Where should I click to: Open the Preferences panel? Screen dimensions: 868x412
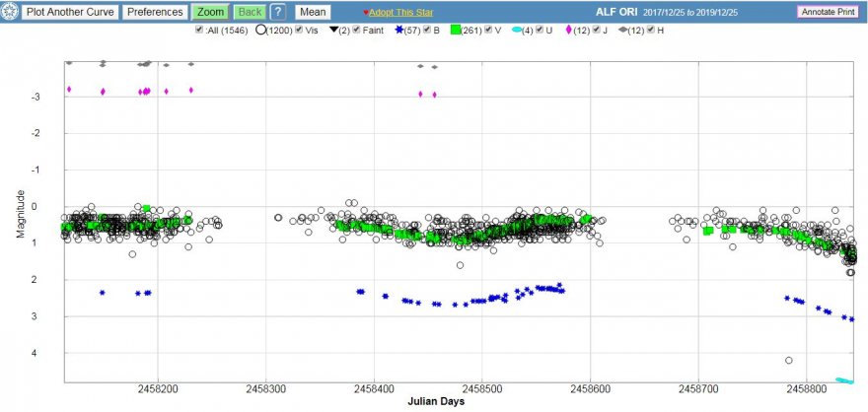click(x=155, y=13)
